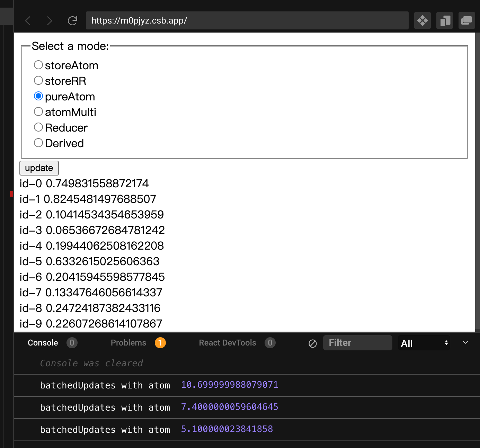Enable the Derived mode option
The image size is (480, 448).
[38, 143]
